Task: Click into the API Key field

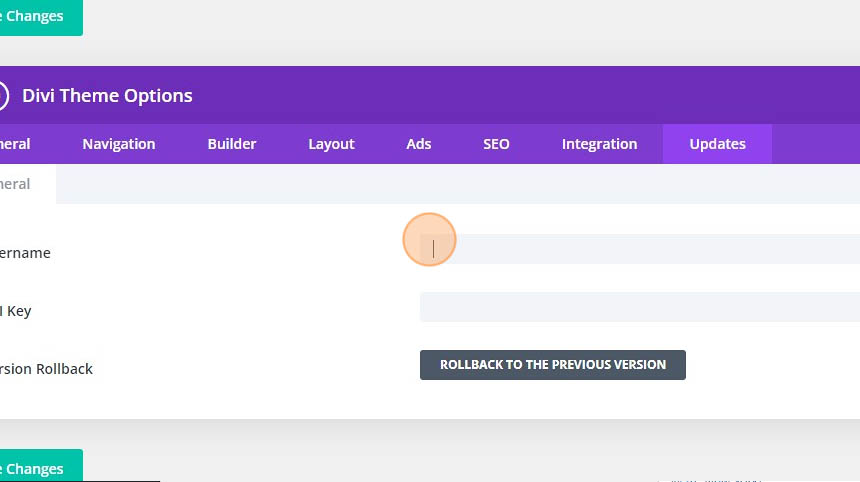Action: coord(640,307)
